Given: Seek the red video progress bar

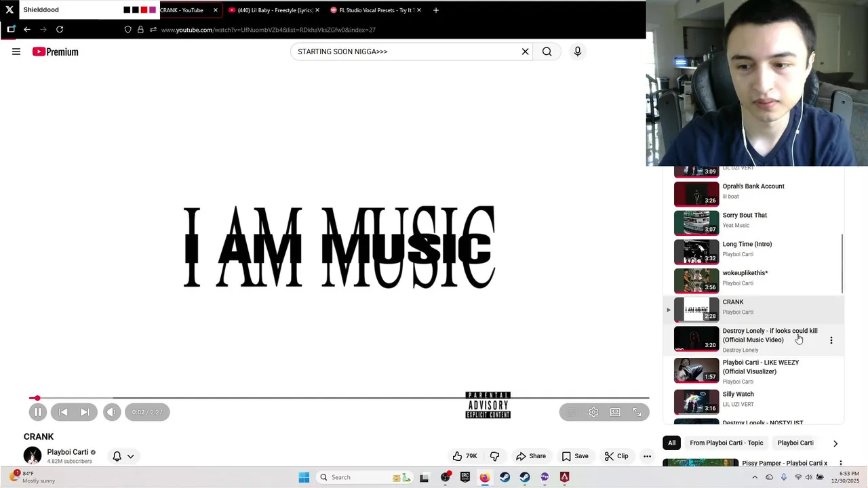Looking at the screenshot, I should [339, 399].
